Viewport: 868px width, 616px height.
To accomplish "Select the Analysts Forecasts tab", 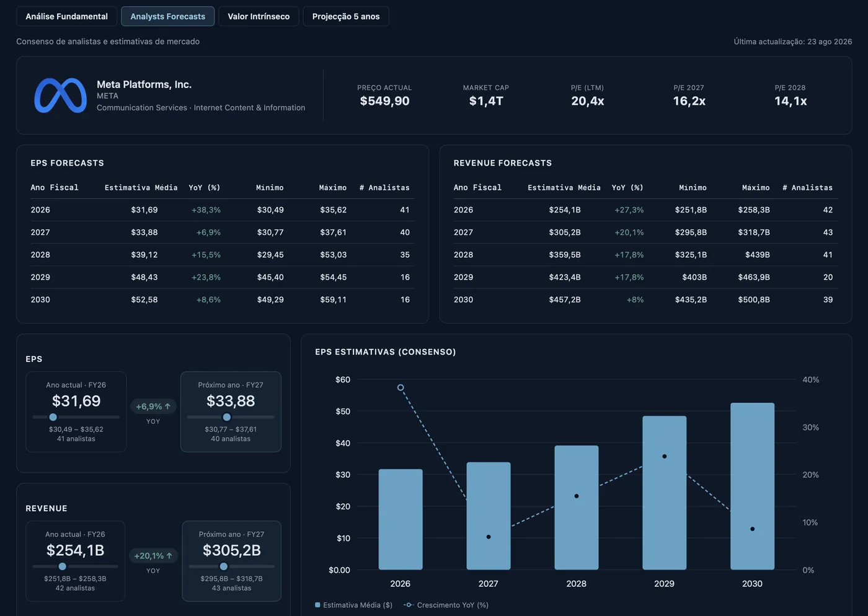I will [167, 17].
